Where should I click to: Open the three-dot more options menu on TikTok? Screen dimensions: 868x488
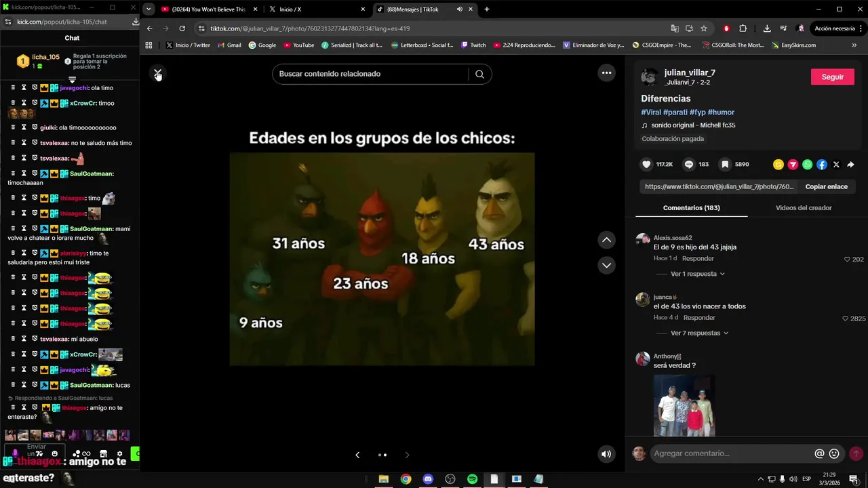tap(606, 73)
